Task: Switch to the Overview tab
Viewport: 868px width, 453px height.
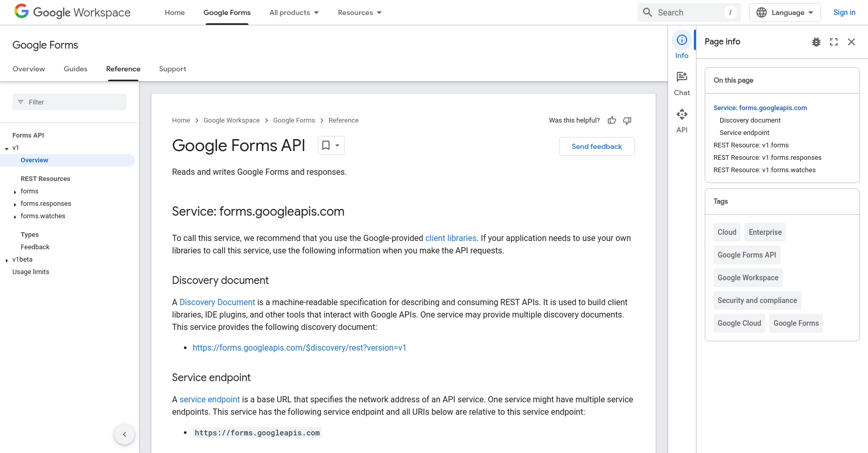Action: [28, 69]
